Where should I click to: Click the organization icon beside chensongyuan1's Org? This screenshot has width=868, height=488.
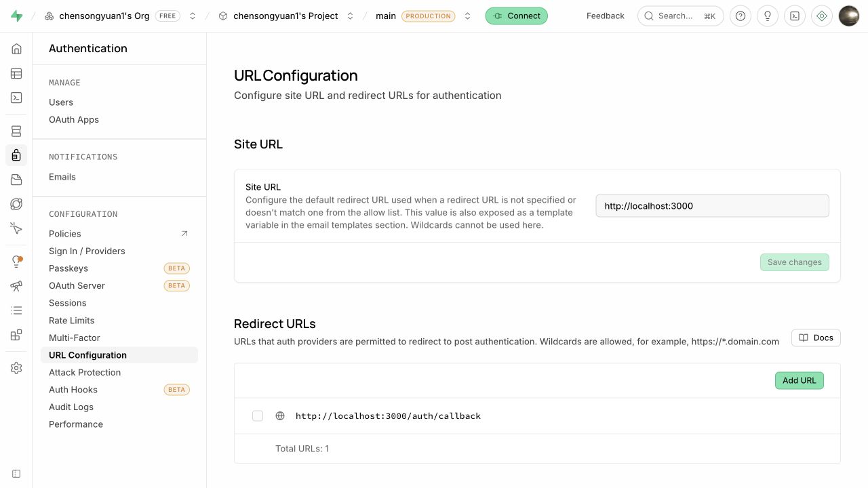50,16
